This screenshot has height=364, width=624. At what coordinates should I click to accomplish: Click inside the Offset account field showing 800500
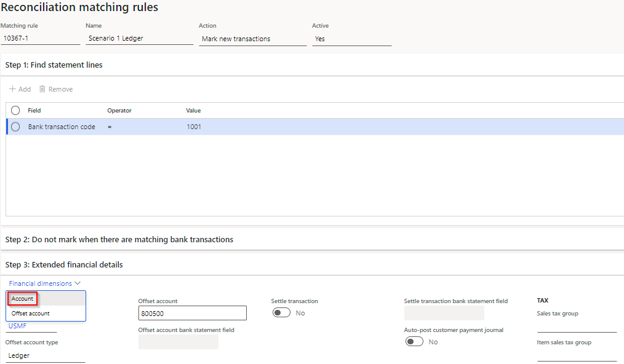(x=192, y=312)
